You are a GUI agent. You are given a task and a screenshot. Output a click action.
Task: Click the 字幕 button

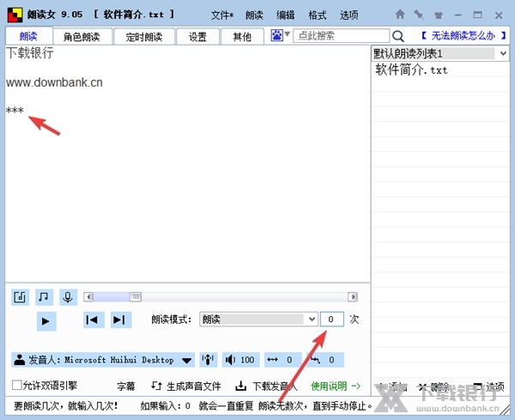coord(126,387)
